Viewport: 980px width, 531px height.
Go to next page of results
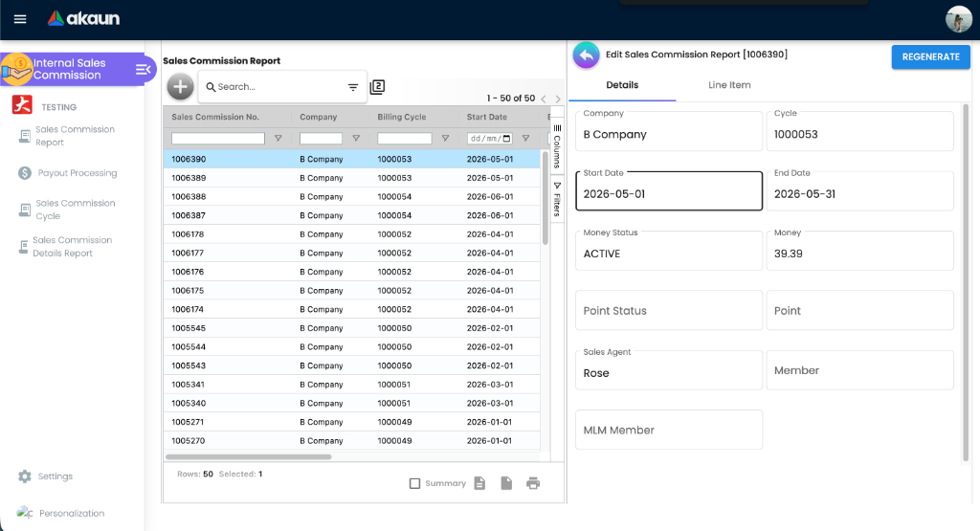tap(558, 99)
